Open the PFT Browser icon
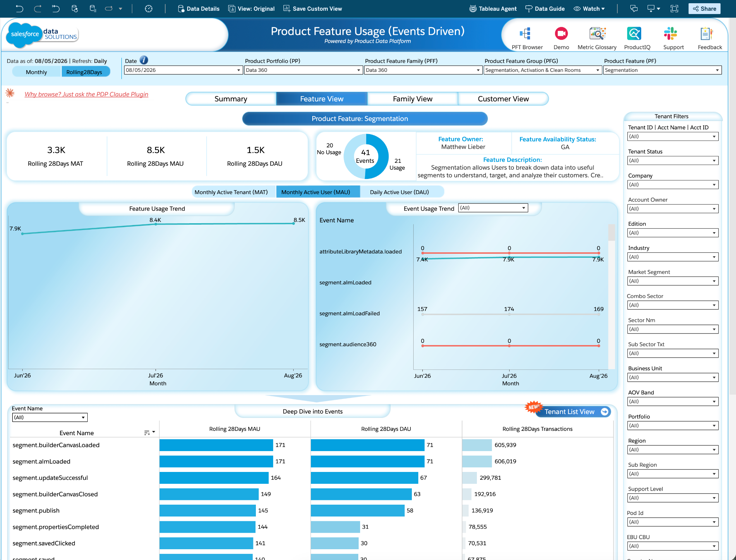Image resolution: width=736 pixels, height=560 pixels. pos(525,34)
